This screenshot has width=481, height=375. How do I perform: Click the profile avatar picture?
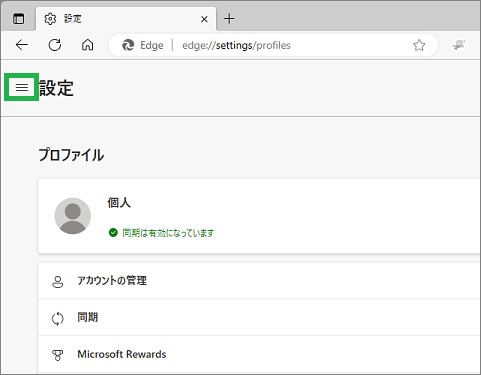(x=73, y=216)
